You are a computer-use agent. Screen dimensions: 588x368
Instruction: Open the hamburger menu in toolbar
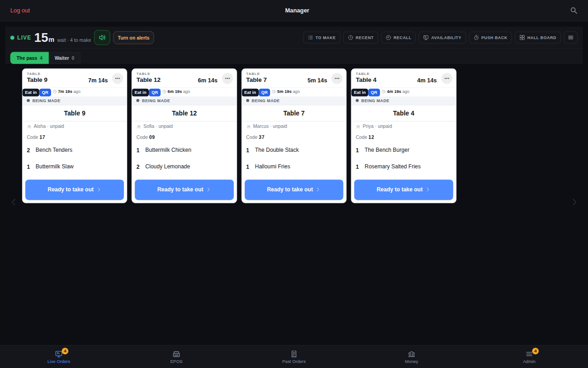click(x=571, y=38)
